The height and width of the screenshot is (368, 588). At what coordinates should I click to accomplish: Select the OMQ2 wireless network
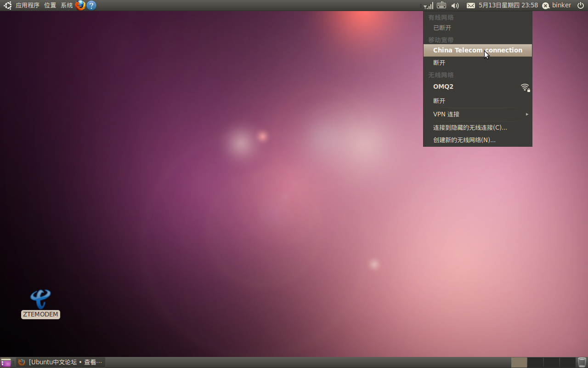(478, 86)
